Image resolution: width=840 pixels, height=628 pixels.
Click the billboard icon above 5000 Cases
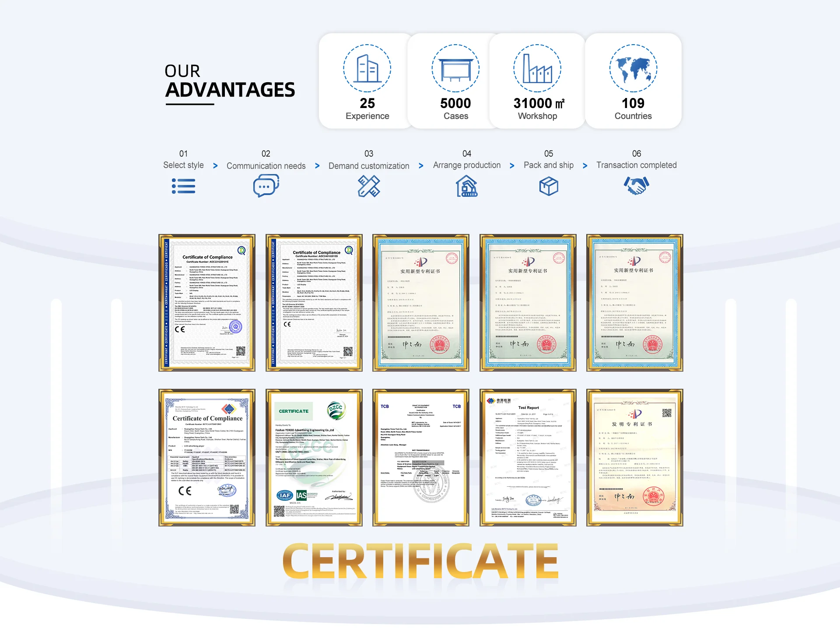tap(455, 68)
